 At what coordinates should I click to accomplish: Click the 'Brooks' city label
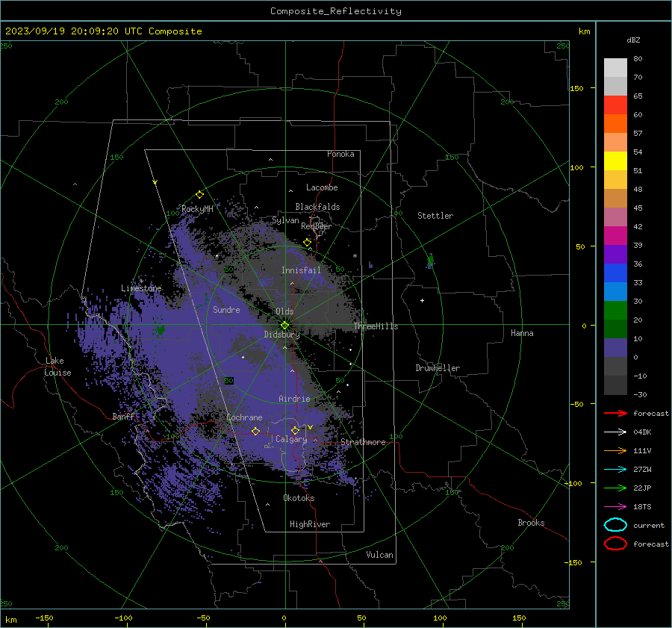click(x=531, y=523)
